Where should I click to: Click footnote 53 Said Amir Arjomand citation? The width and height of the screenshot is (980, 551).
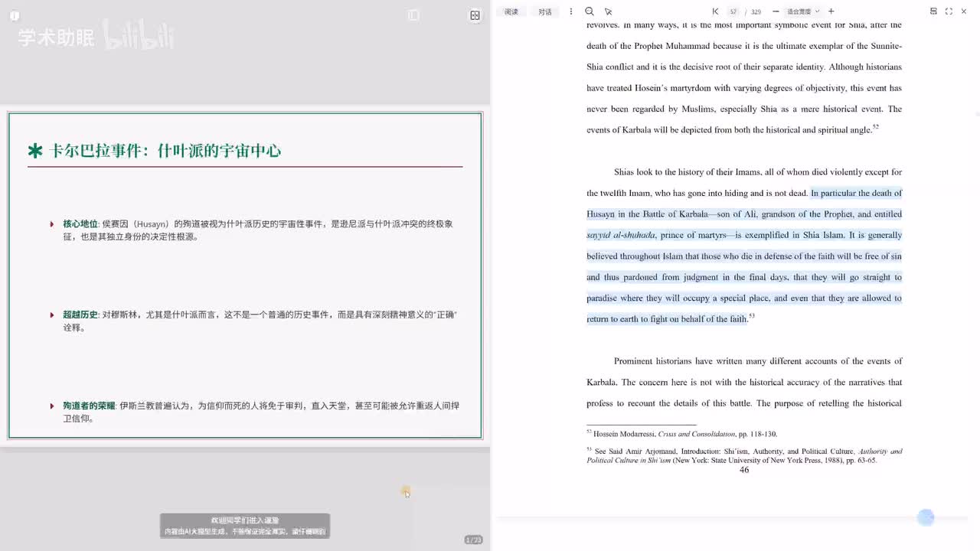coord(744,456)
